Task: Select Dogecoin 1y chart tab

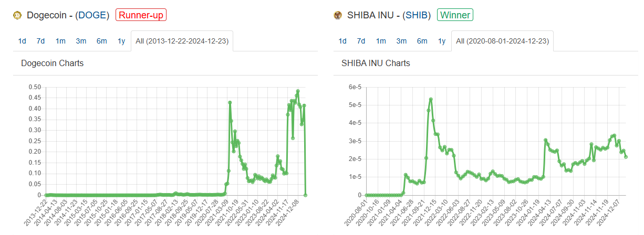Action: tap(121, 41)
